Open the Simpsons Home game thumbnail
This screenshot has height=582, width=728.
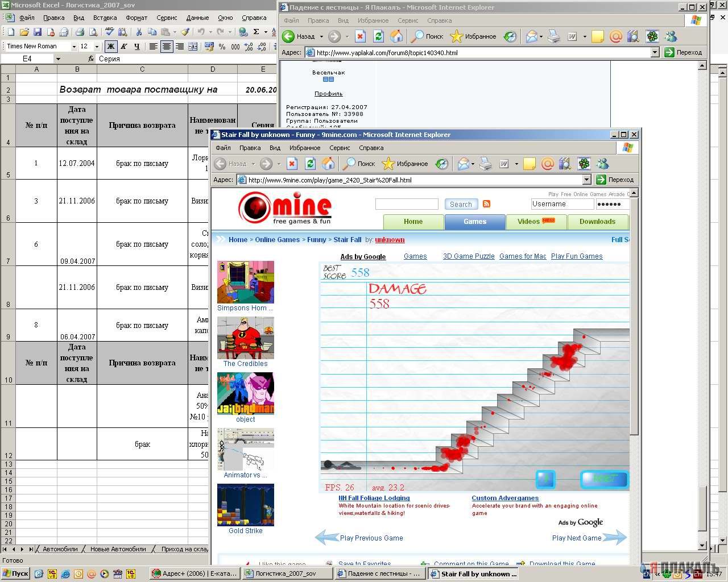click(x=246, y=282)
